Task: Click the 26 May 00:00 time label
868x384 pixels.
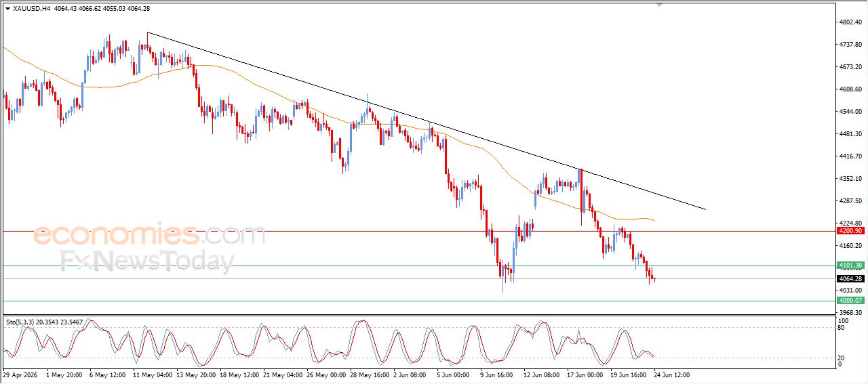Action: [x=326, y=375]
